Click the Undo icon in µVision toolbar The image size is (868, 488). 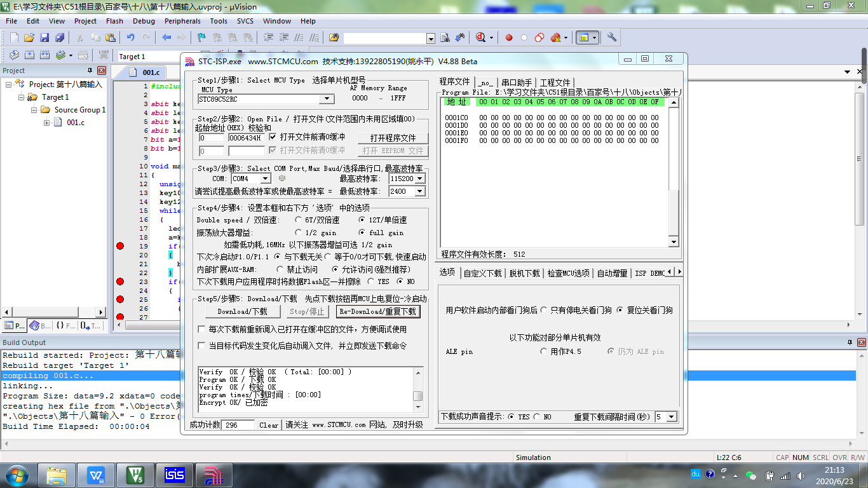131,37
